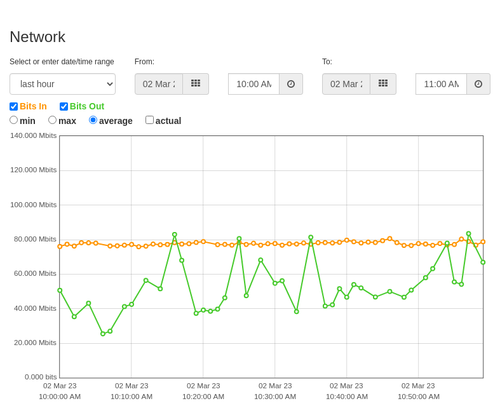Click the 40.000 Mbits axis label
This screenshot has width=500, height=403.
35,308
